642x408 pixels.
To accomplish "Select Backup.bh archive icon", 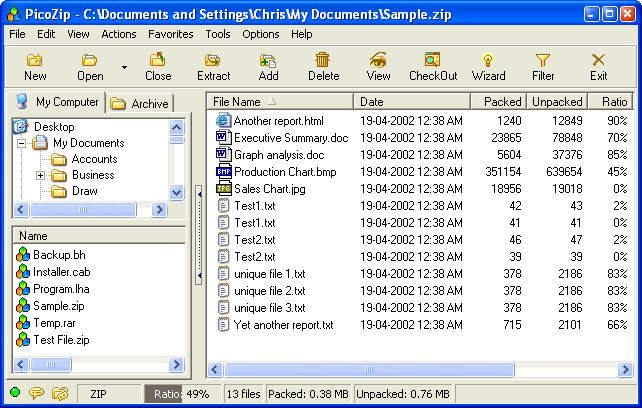I will point(23,255).
